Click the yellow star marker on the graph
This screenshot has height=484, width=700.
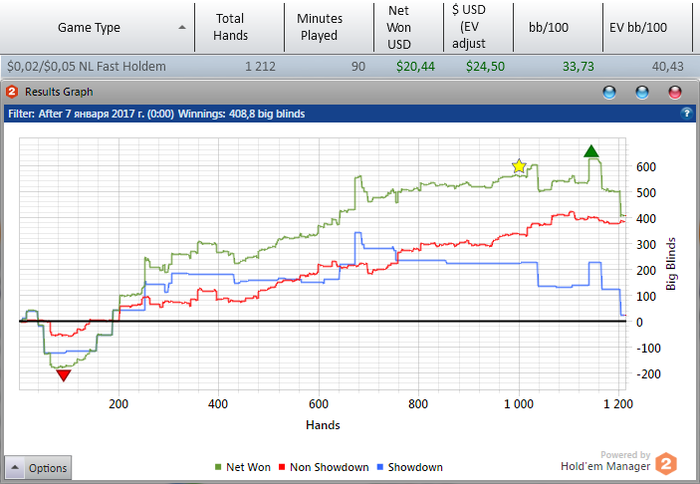(519, 166)
